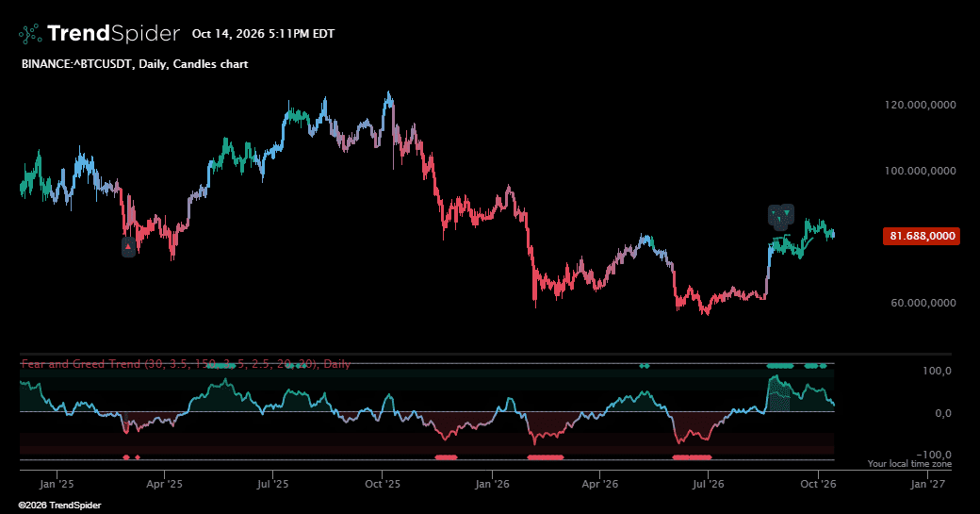Click the Apr '26 time axis label
Image resolution: width=980 pixels, height=514 pixels.
[x=600, y=484]
